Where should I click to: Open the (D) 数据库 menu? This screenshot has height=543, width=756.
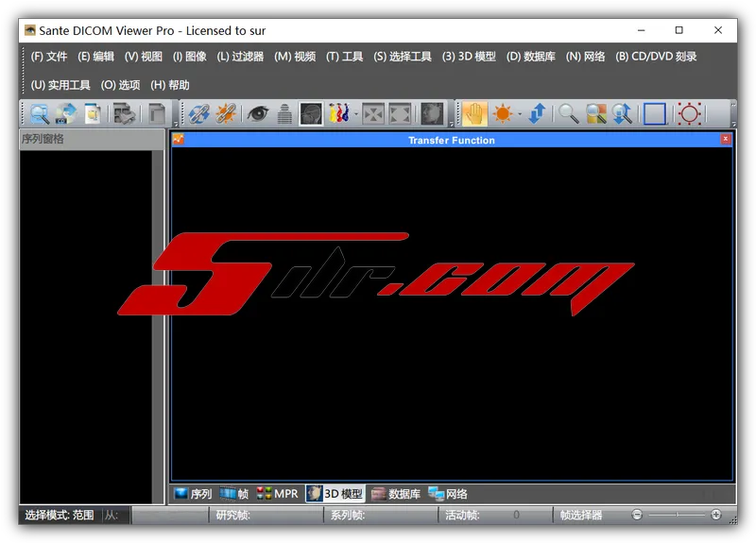531,57
